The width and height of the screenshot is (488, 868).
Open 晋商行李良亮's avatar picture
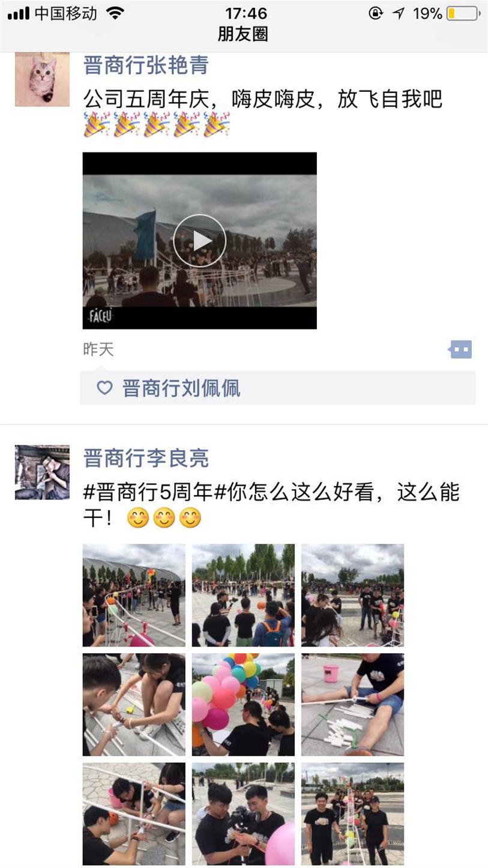(x=42, y=472)
